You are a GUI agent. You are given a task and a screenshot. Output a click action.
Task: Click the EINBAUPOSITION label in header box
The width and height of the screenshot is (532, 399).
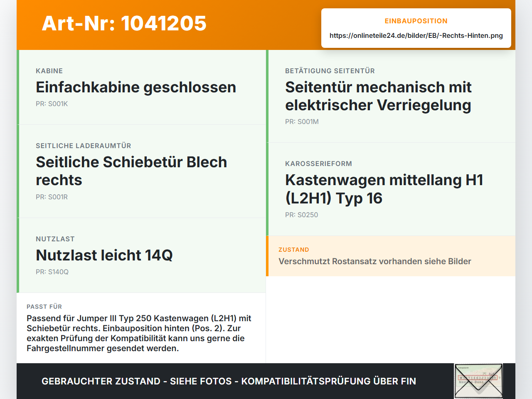(x=416, y=21)
